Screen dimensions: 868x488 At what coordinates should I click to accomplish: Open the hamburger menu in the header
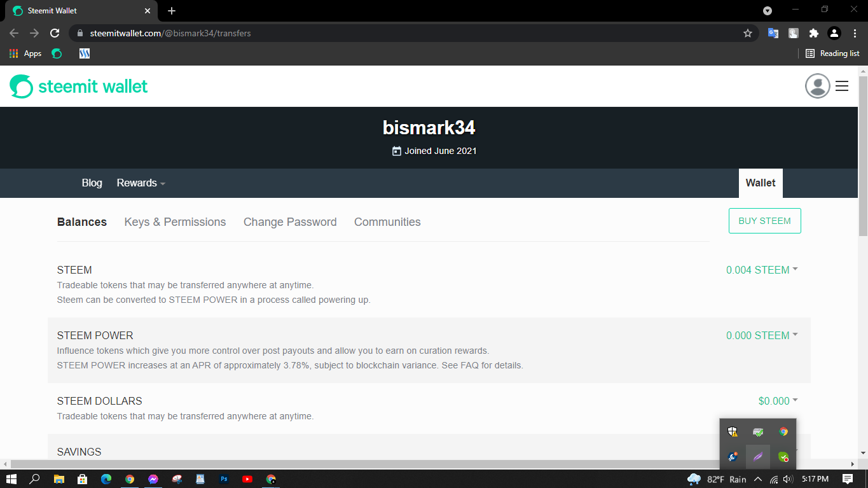(x=842, y=86)
